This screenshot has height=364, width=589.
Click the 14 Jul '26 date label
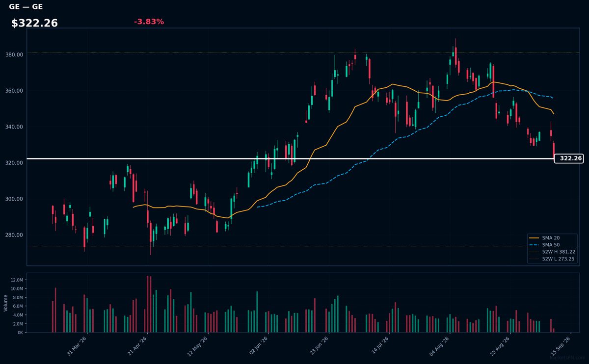(380, 345)
